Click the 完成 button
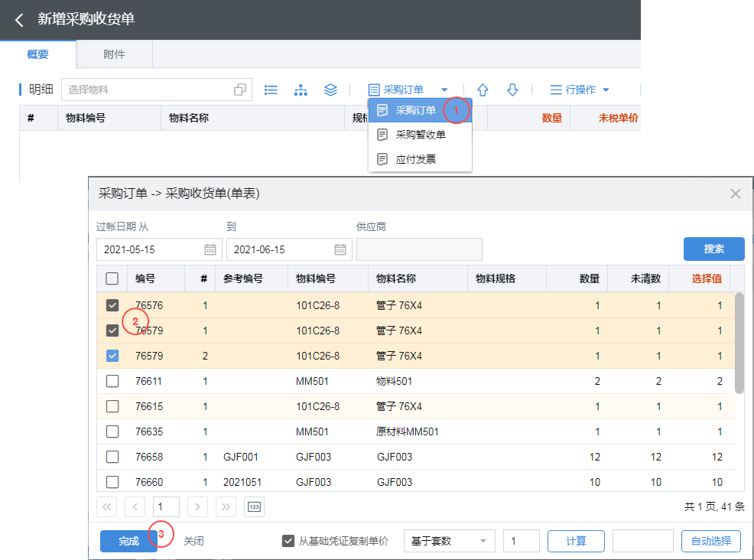The width and height of the screenshot is (754, 560). click(x=128, y=541)
